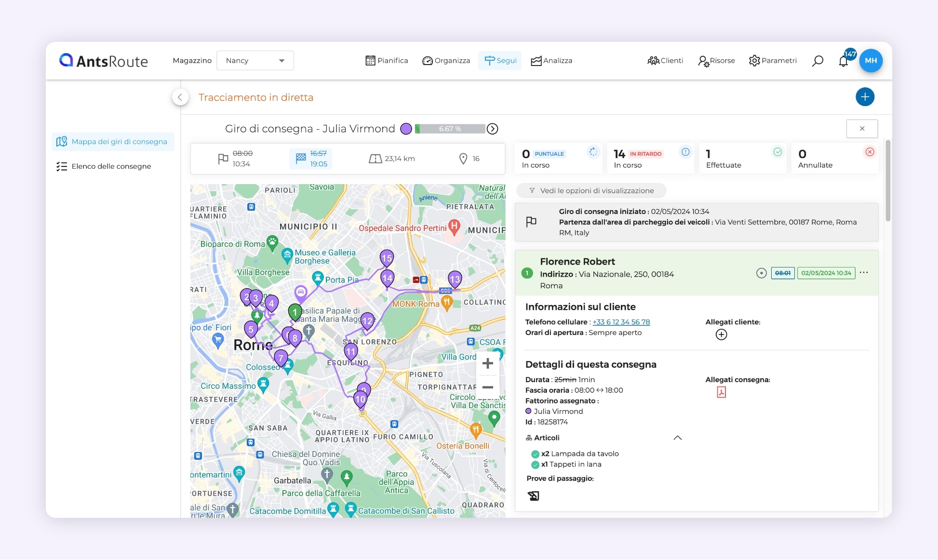The height and width of the screenshot is (560, 938).
Task: Check the x2 Lampada da tavolo item
Action: click(535, 453)
